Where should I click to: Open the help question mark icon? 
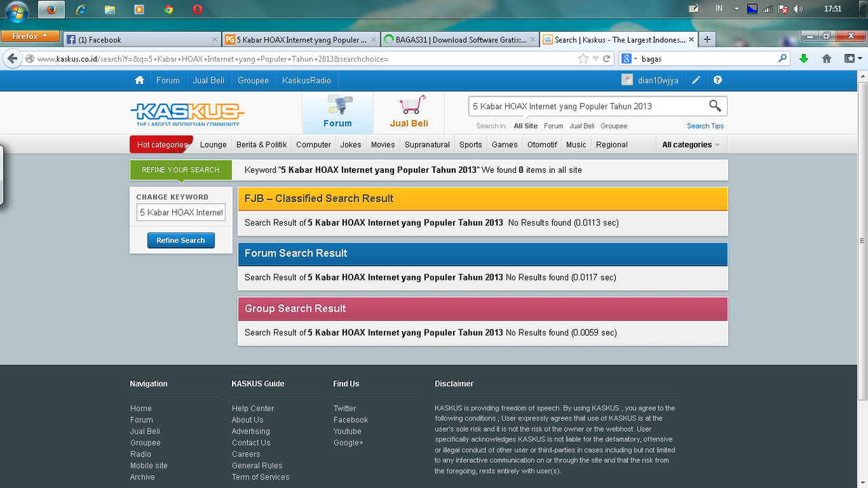tap(717, 80)
